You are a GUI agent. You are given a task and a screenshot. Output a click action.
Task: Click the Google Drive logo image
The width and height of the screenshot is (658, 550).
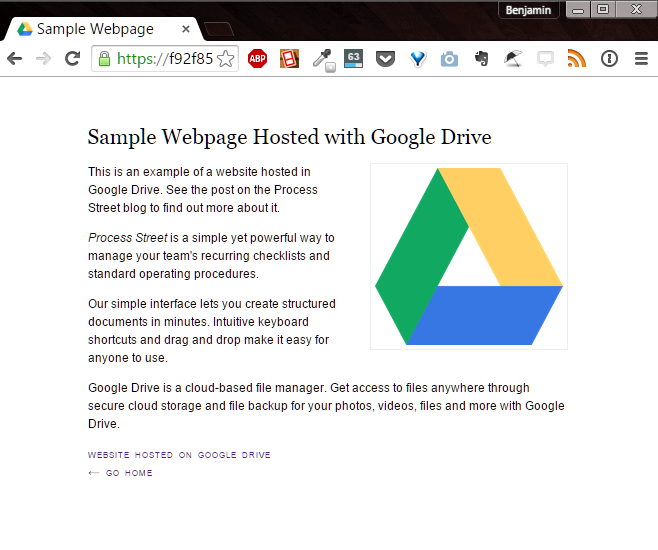click(469, 256)
